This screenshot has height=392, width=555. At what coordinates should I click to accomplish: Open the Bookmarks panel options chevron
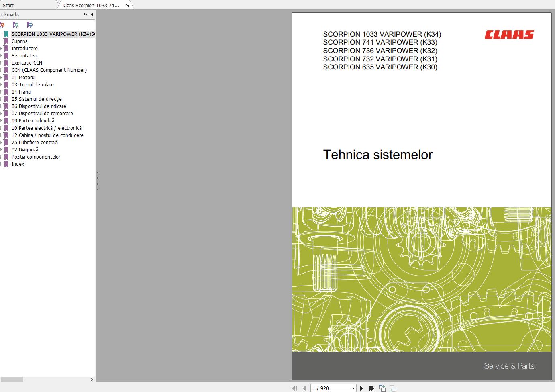(85, 14)
